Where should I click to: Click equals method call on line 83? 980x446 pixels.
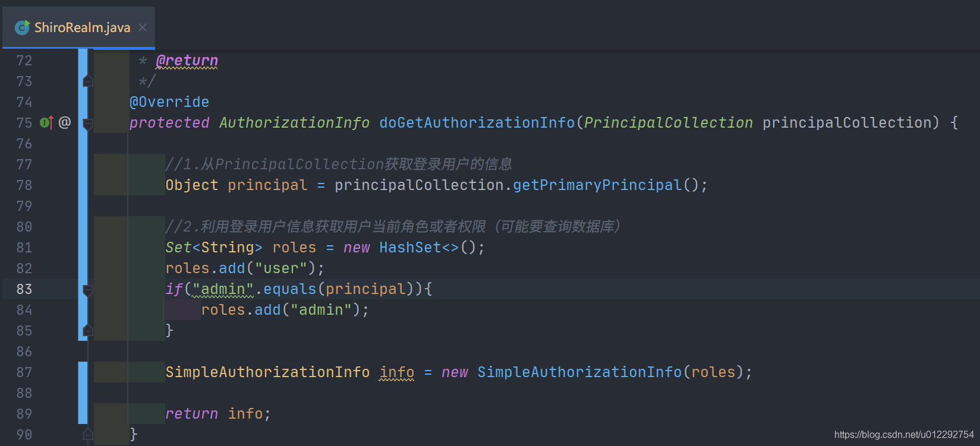pos(290,289)
